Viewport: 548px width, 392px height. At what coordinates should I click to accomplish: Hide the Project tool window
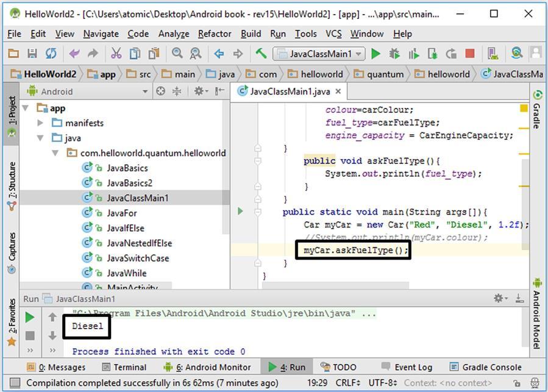[219, 91]
